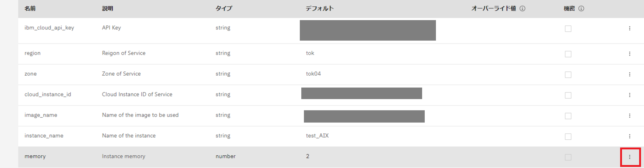This screenshot has width=644, height=168.
Task: Open overflow menu for memory row
Action: click(629, 157)
